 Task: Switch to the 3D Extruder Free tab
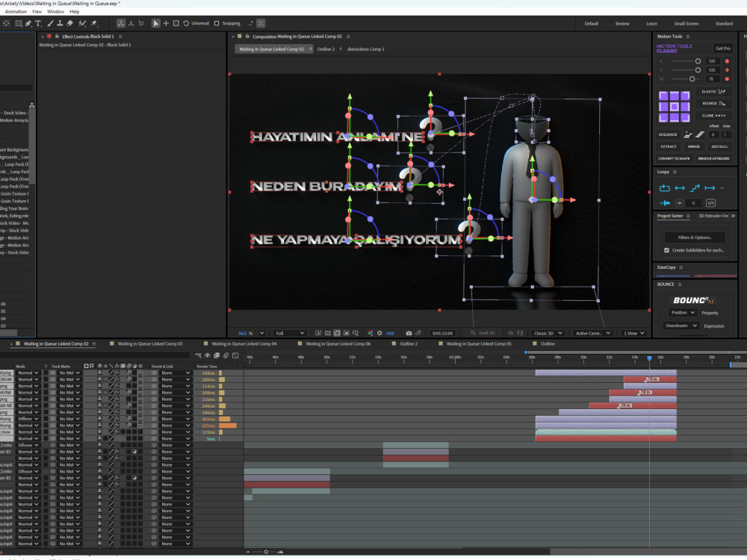[713, 216]
